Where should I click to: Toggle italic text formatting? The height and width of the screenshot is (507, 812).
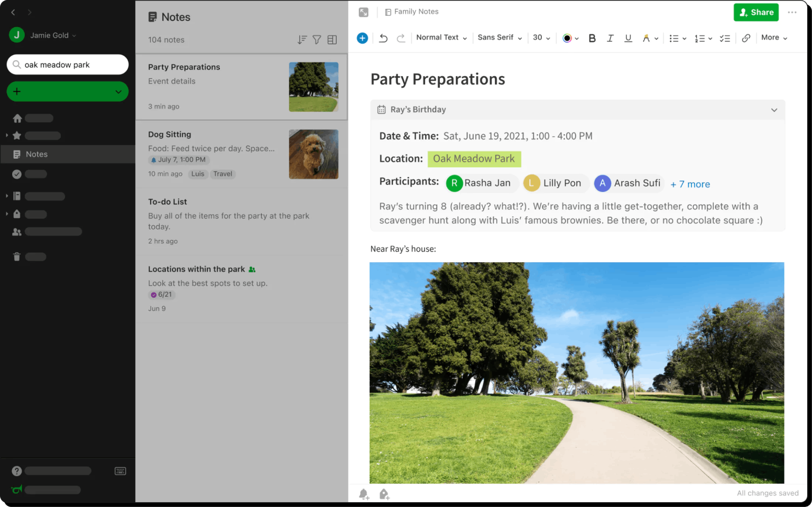610,38
